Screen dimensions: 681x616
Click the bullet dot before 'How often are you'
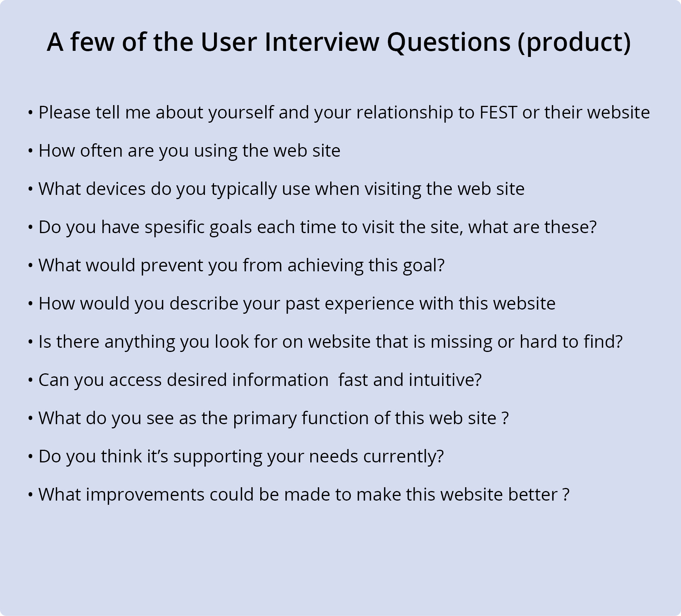30,151
